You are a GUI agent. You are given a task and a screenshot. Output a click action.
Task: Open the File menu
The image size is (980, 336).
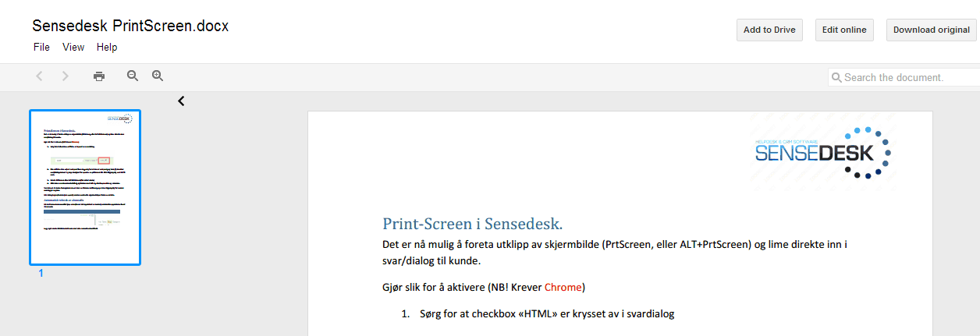pos(41,48)
